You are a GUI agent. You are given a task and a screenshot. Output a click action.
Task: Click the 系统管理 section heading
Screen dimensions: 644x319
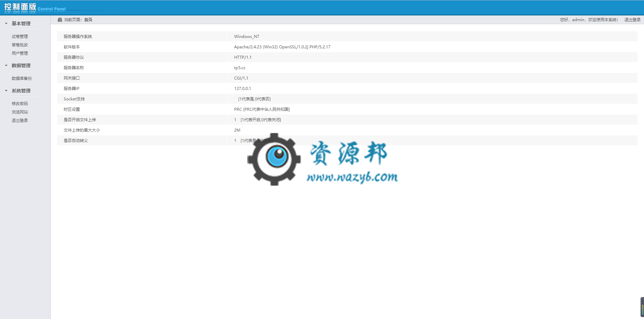click(21, 91)
